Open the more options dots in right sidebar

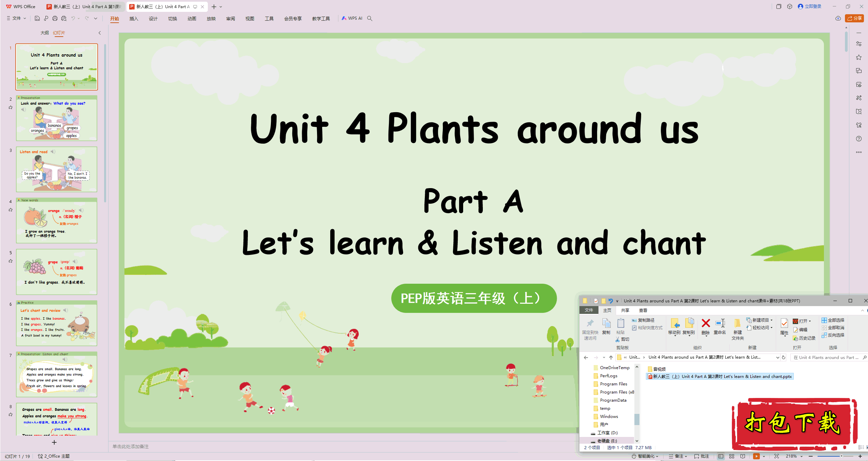pyautogui.click(x=859, y=152)
